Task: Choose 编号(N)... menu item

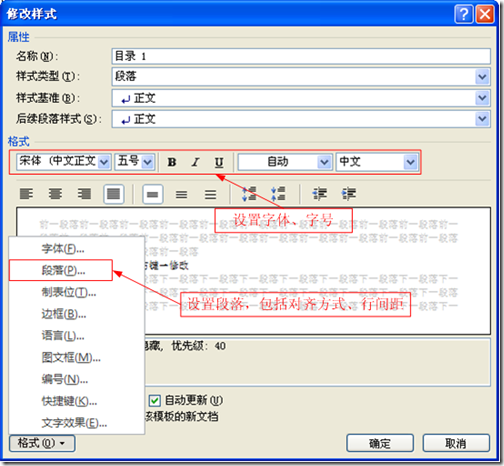Action: pos(77,379)
